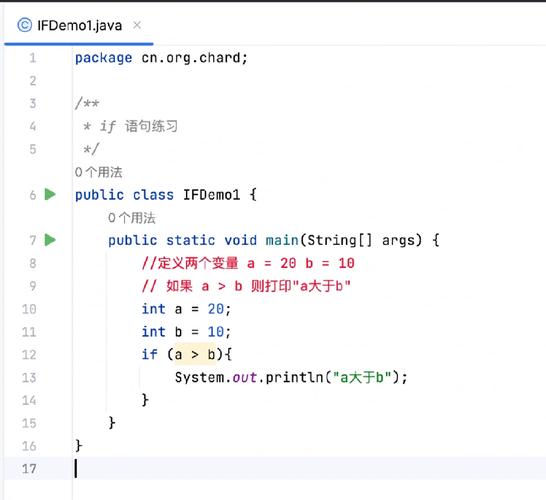Click line number 1 in gutter
The image size is (546, 500).
click(x=33, y=58)
